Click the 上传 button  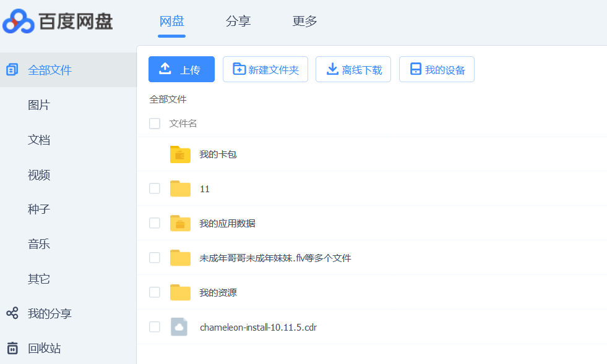pos(181,69)
